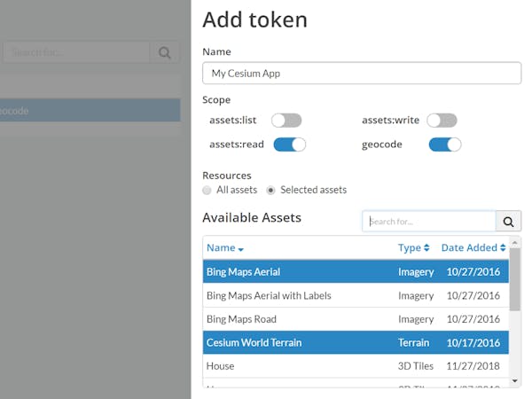Viewport: 532px width, 399px height.
Task: Select the Bing Maps Road asset
Action: click(356, 319)
